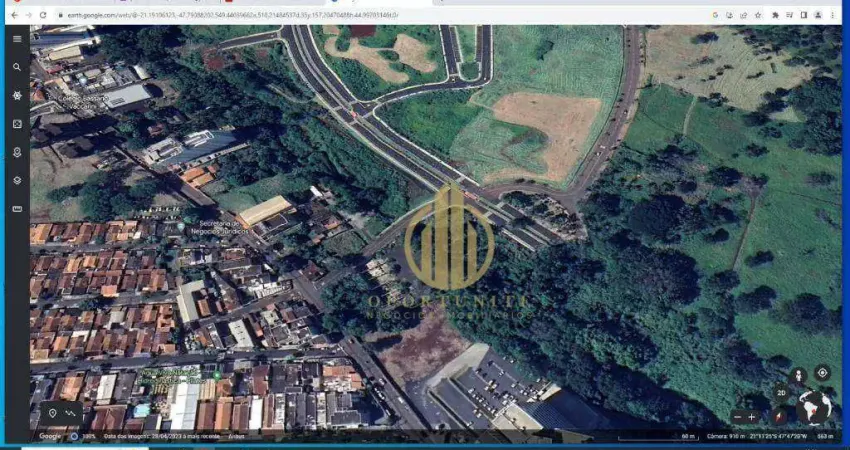850x450 pixels.
Task: Reload the page in browser
Action: (x=43, y=15)
